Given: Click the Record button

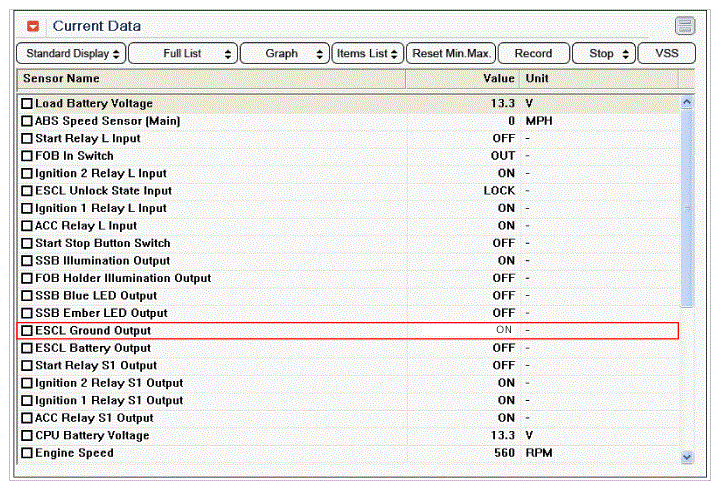Looking at the screenshot, I should (534, 53).
